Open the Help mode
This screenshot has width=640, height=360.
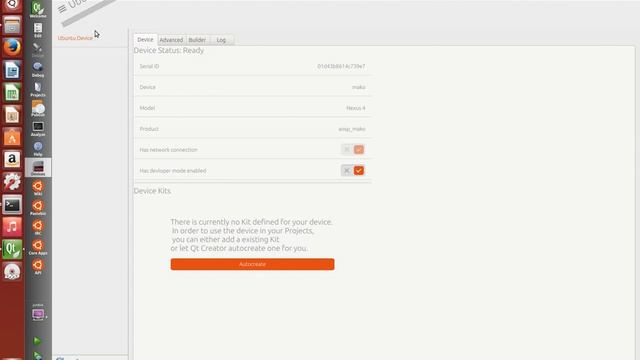coord(38,149)
